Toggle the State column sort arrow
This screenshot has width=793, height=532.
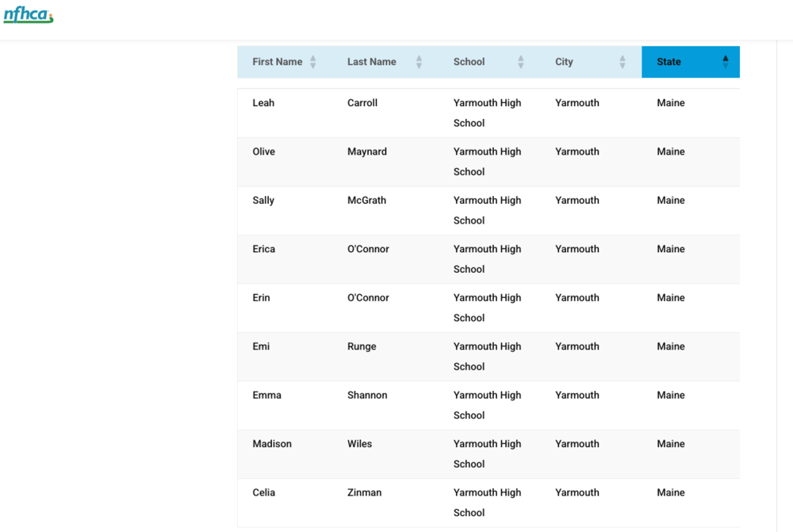725,62
